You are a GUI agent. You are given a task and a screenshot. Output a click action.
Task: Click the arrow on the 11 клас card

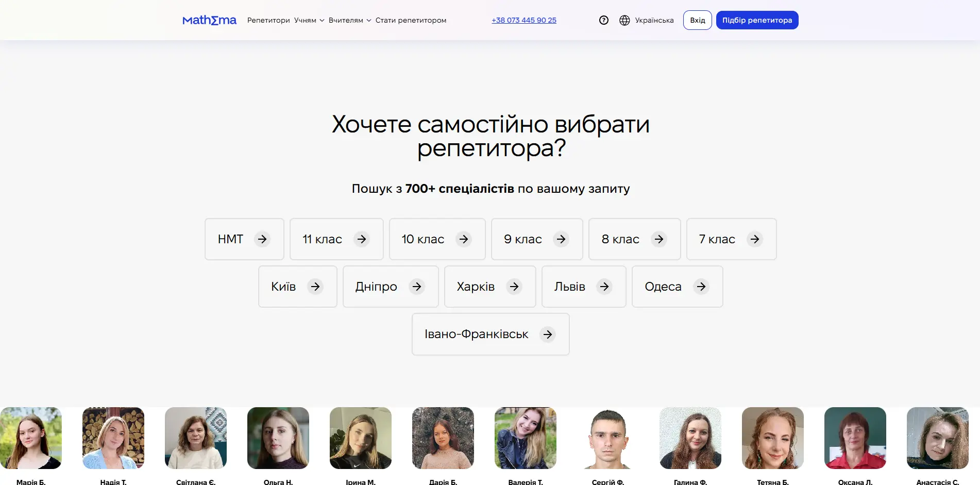[x=362, y=239]
